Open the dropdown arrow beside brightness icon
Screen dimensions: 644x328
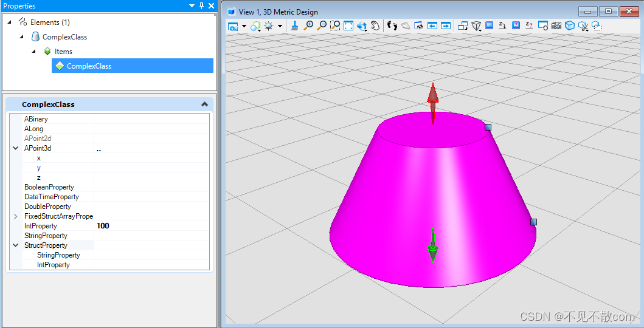tap(280, 26)
